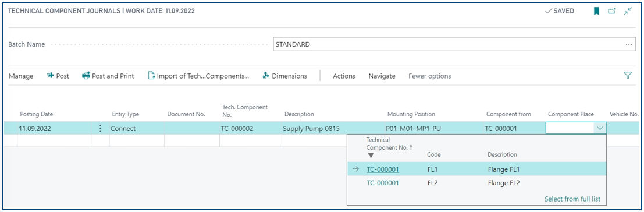Image resolution: width=644 pixels, height=212 pixels.
Task: Click Select from full list
Action: 572,199
